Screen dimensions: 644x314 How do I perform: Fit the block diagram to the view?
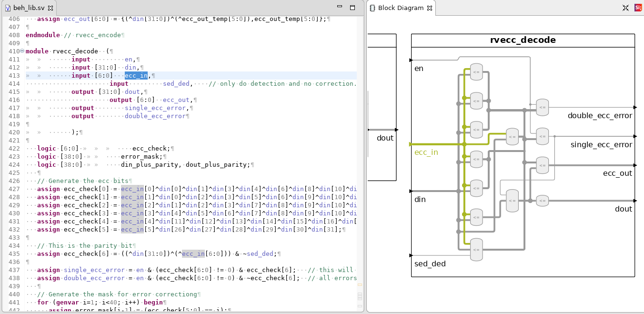(x=626, y=8)
